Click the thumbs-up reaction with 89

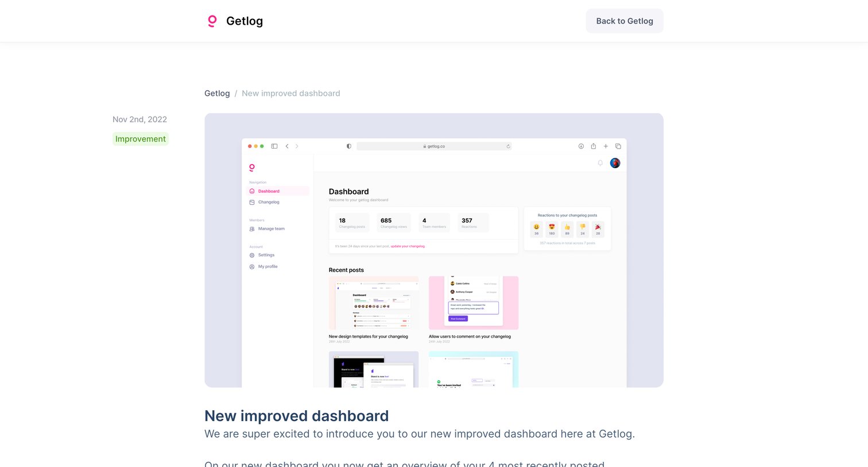pyautogui.click(x=567, y=229)
